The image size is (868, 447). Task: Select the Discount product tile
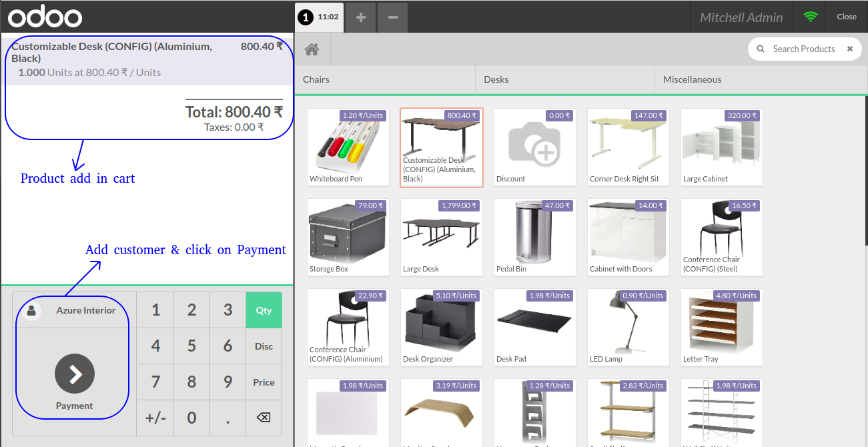[x=535, y=147]
